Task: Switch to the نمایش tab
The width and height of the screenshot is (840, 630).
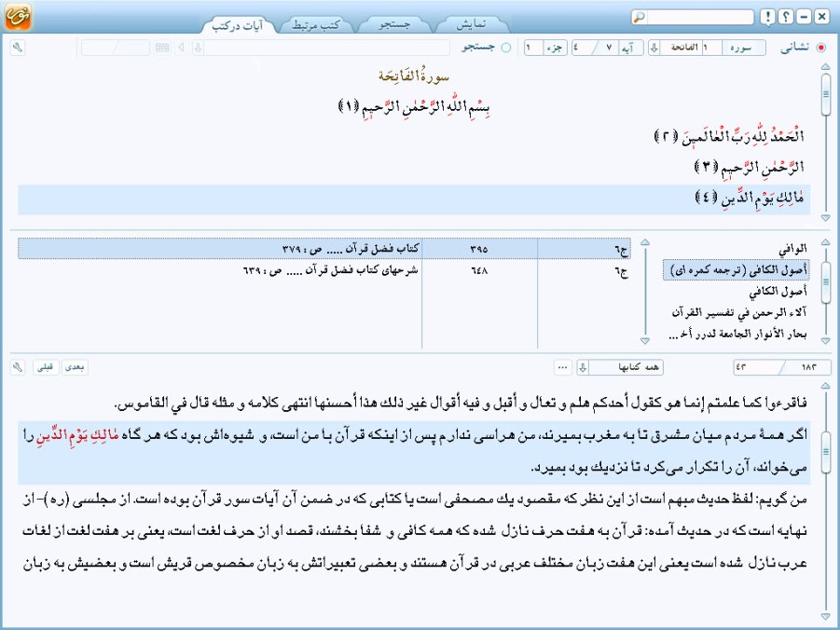Action: coord(473,25)
